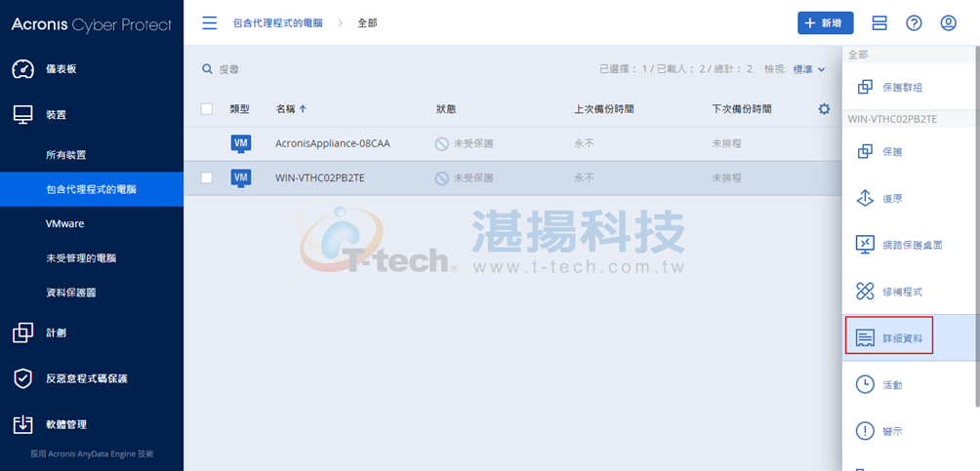Open 儀表板 label in the sidebar

61,68
